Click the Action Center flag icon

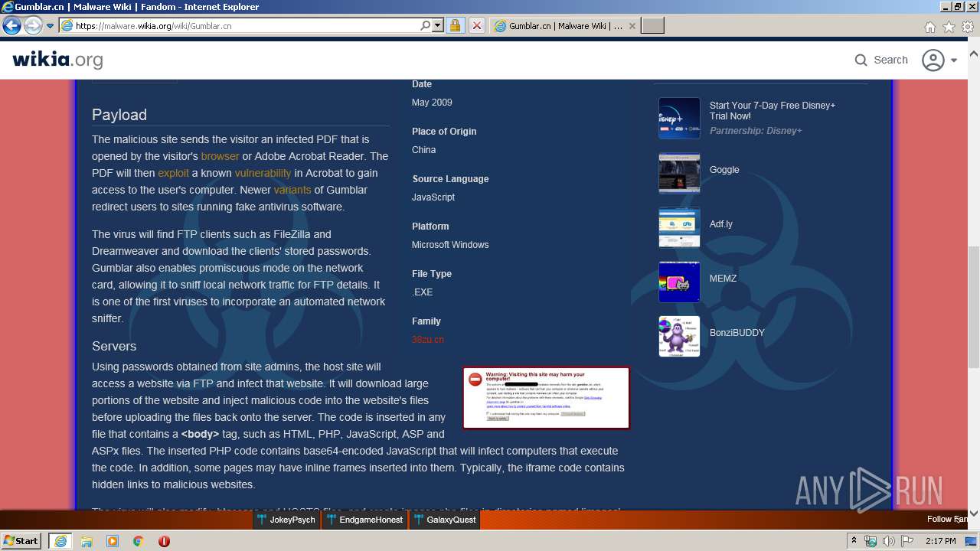[906, 541]
